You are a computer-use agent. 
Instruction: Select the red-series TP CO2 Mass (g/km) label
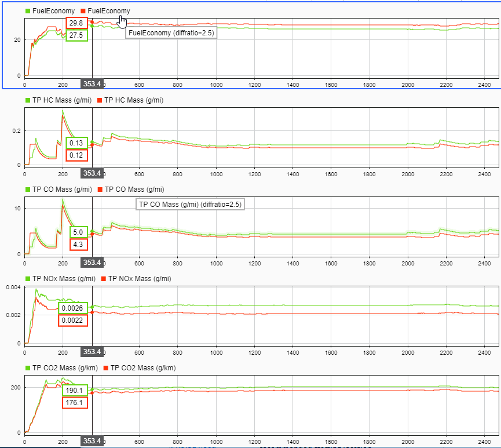tap(143, 368)
